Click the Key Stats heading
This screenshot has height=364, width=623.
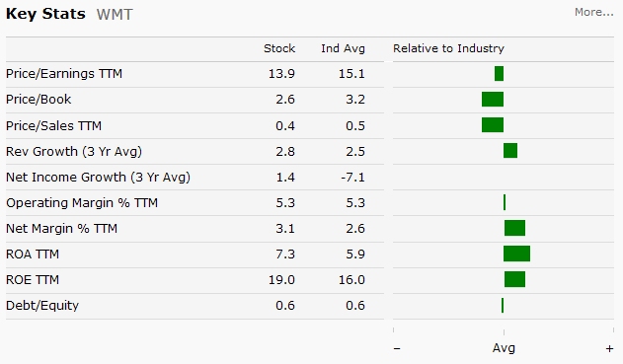pos(45,14)
